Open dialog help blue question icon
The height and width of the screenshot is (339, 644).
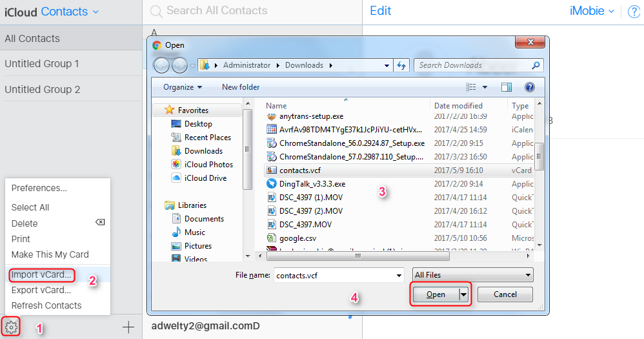point(529,87)
